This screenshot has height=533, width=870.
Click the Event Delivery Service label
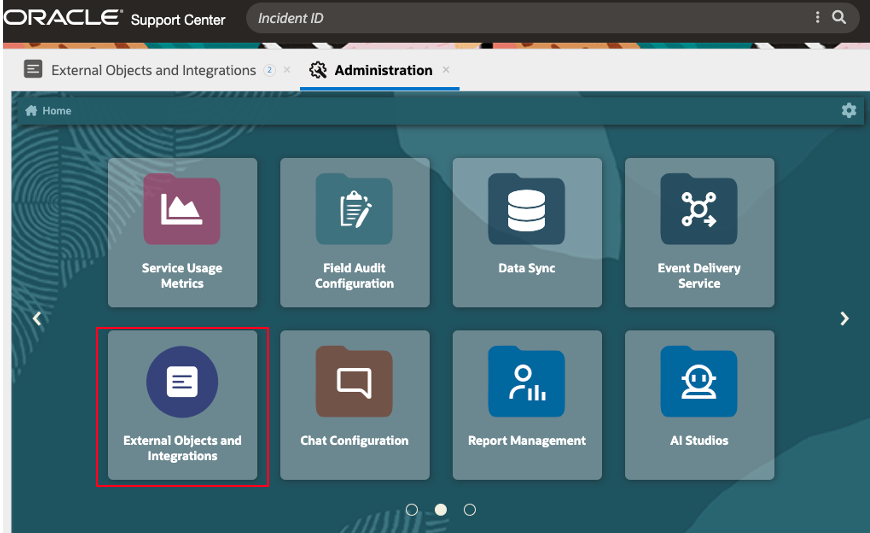click(x=699, y=276)
